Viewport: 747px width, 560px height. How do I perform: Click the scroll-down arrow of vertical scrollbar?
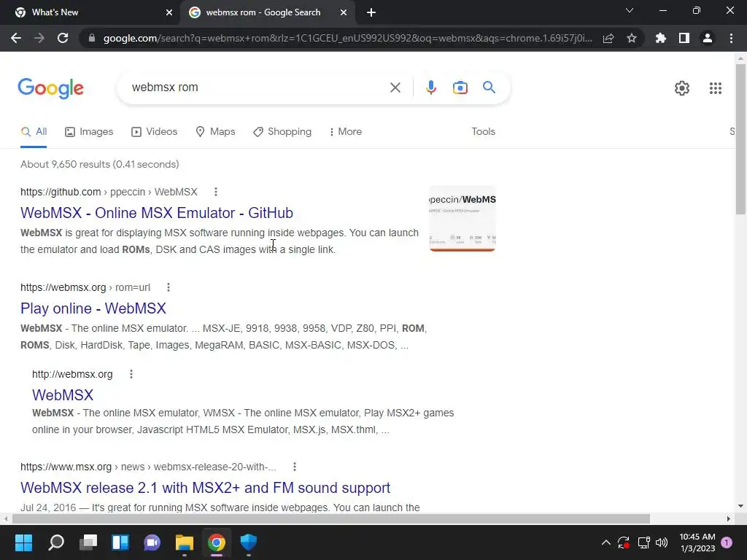tap(740, 506)
